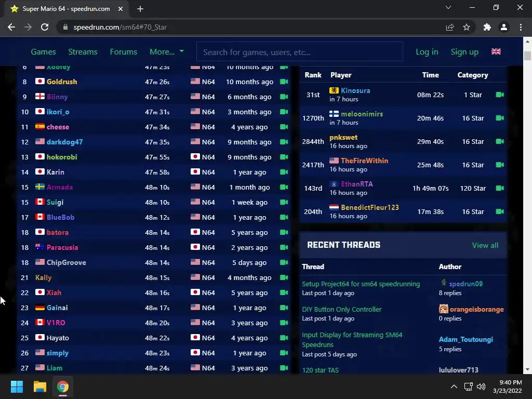Close the Super Mario 64 tab

point(121,9)
